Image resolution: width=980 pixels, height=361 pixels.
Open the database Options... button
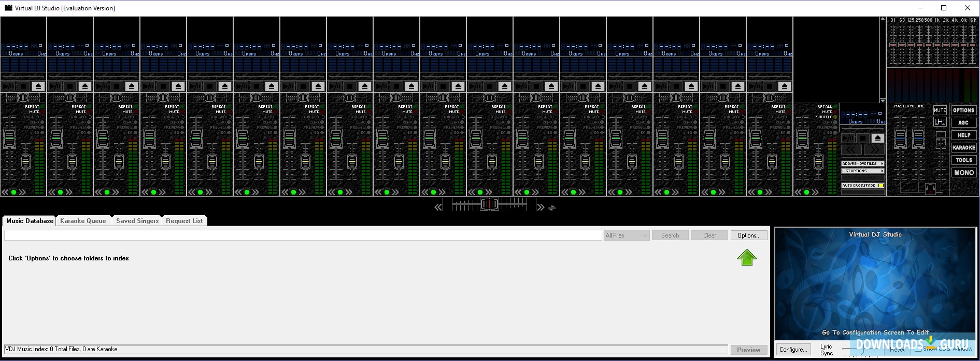point(749,235)
